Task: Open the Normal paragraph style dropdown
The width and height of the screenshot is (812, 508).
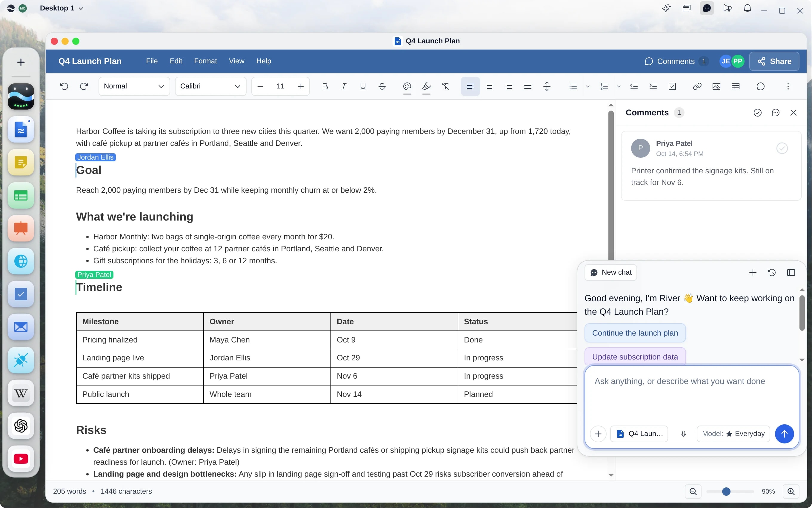Action: pos(134,86)
